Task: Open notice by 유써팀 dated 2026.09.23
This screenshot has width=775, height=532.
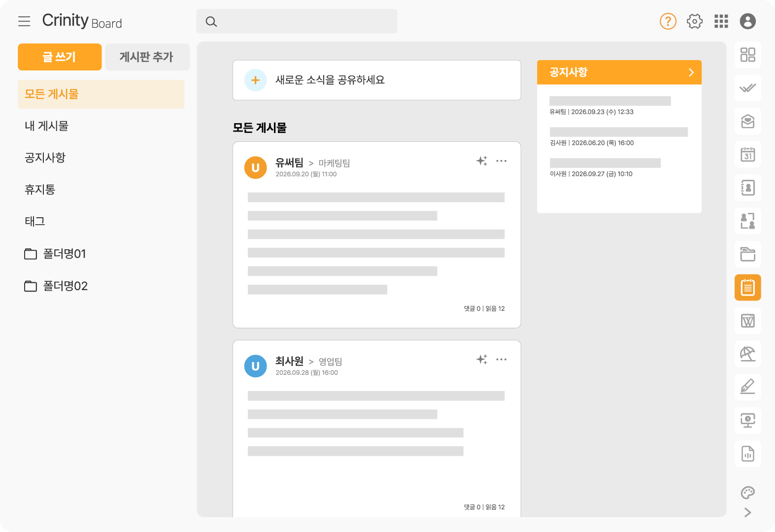Action: click(x=610, y=106)
